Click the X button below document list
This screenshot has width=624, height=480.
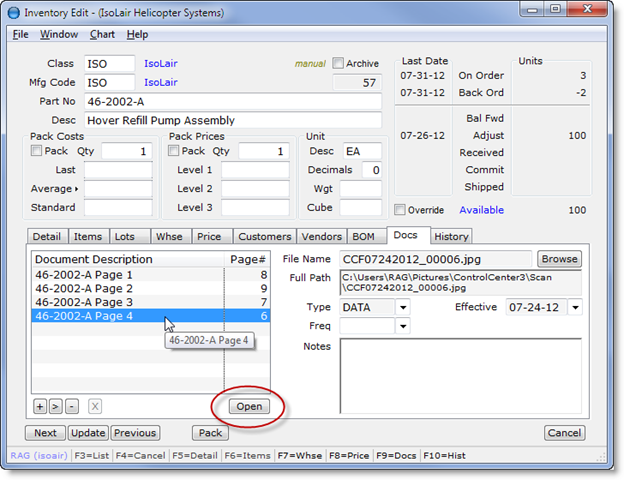[95, 407]
